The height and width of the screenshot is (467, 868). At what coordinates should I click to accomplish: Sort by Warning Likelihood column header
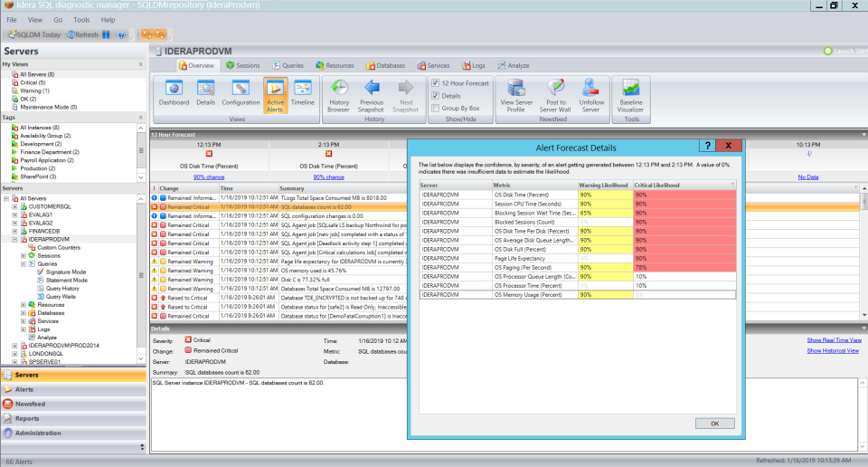click(x=605, y=185)
